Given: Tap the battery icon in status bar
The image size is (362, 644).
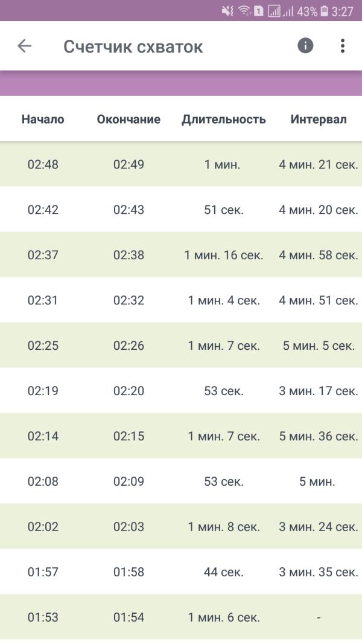Looking at the screenshot, I should (325, 11).
